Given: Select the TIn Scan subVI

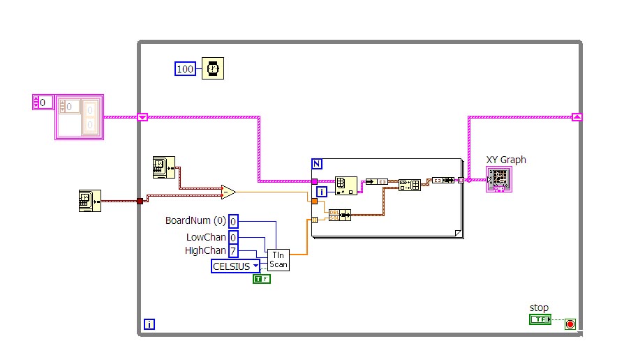Looking at the screenshot, I should click(278, 260).
